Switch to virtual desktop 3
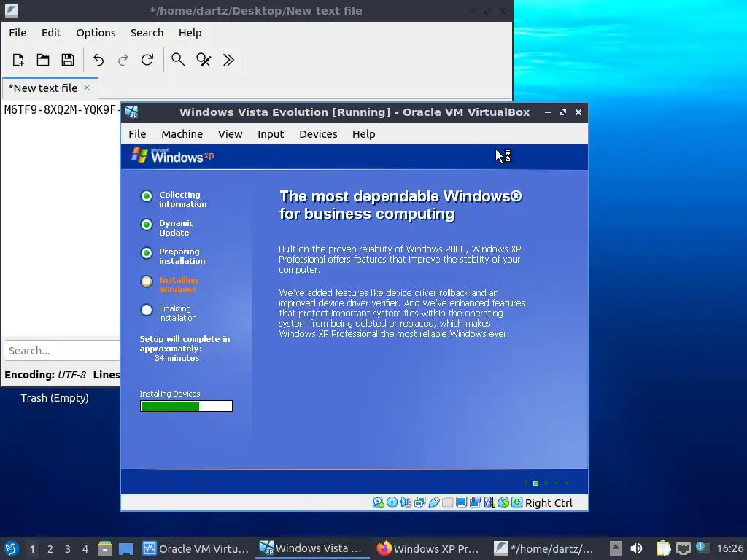Screen dimensions: 747x560 68,549
